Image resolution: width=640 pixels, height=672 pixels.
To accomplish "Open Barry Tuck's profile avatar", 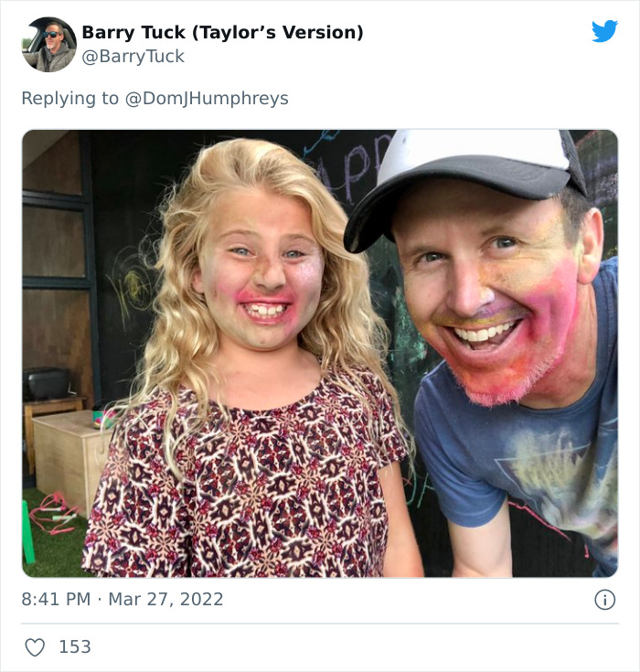I will [x=48, y=44].
